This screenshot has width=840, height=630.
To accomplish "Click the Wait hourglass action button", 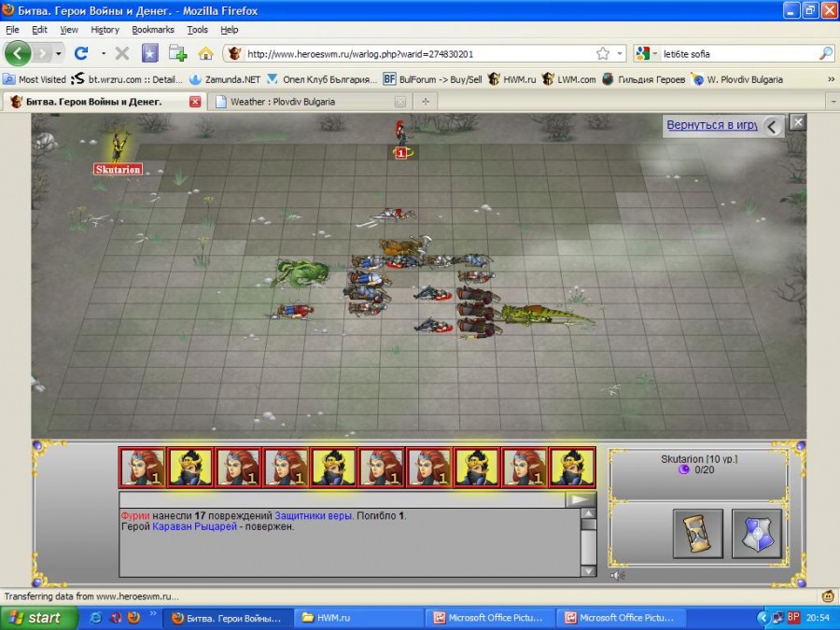I will point(697,534).
